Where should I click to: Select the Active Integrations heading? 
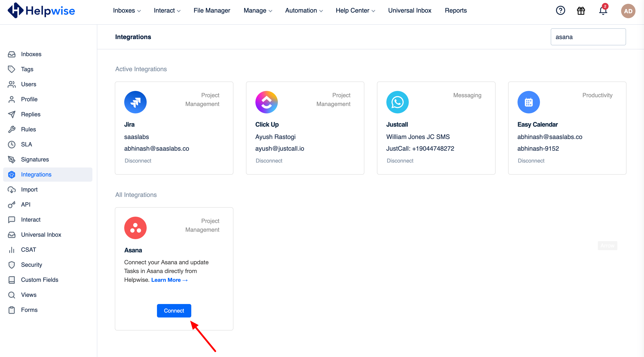[x=141, y=69]
